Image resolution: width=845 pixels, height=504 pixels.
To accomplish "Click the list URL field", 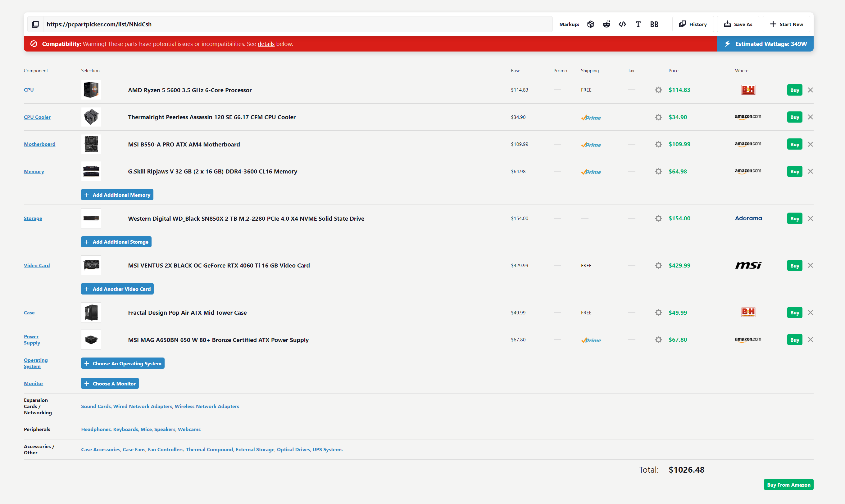I will click(298, 25).
